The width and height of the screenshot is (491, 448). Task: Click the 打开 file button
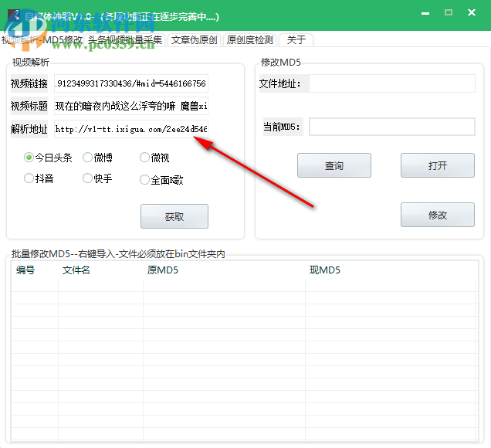pos(438,165)
